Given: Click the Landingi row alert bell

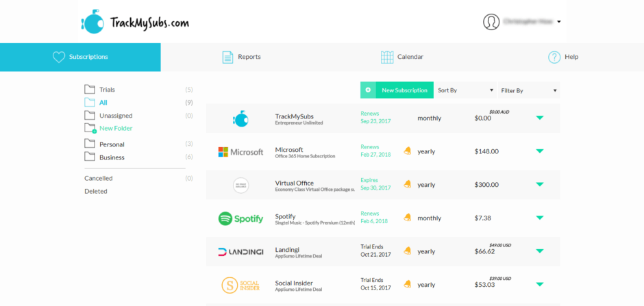Looking at the screenshot, I should (x=407, y=251).
